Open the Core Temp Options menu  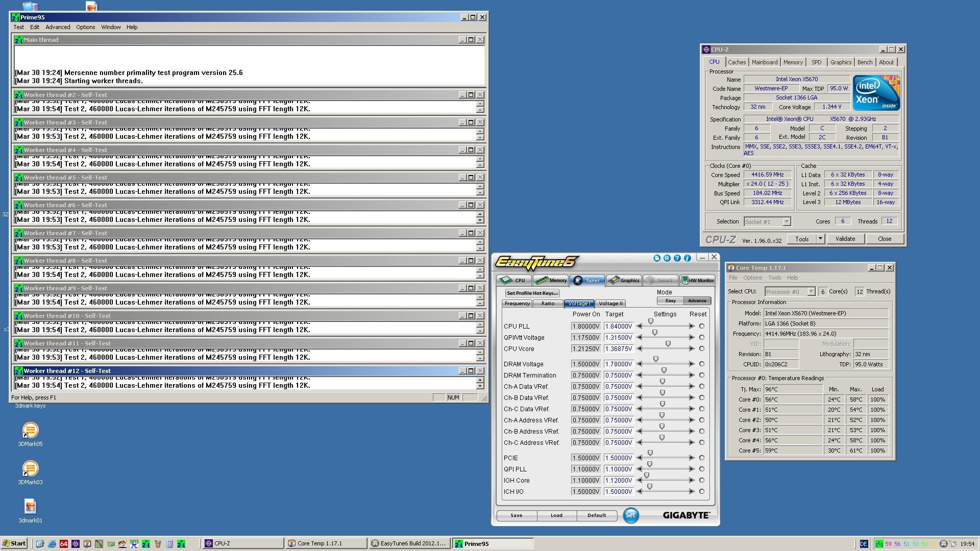[752, 278]
